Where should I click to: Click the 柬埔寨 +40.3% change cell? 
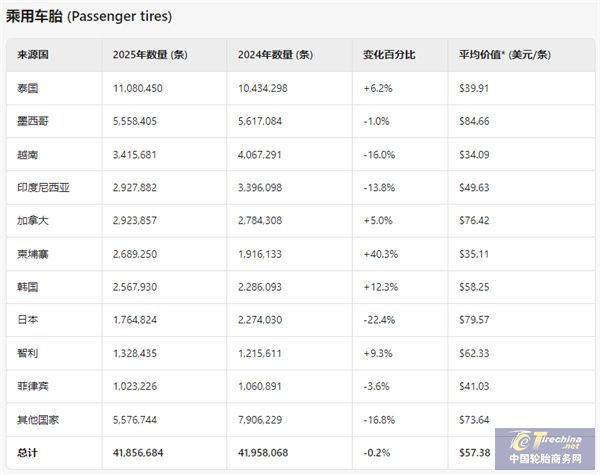pyautogui.click(x=381, y=254)
